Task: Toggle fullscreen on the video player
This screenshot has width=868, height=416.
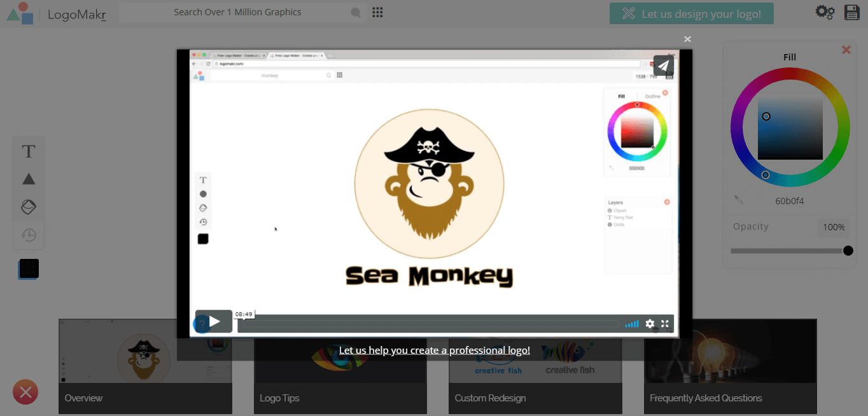Action: (x=664, y=324)
